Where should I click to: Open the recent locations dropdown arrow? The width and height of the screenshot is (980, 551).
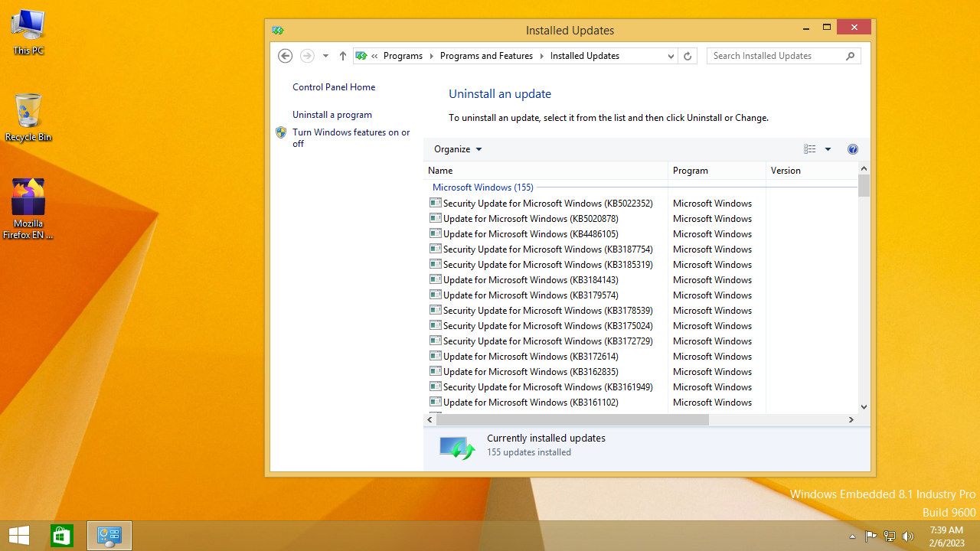[325, 56]
